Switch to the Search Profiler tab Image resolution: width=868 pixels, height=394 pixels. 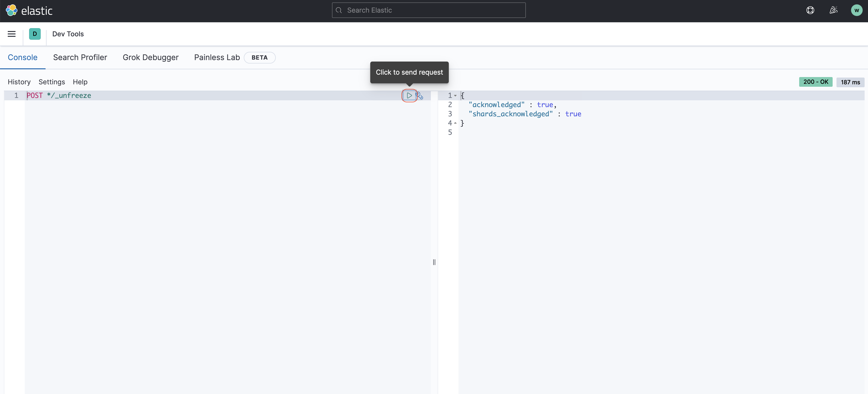pos(80,57)
